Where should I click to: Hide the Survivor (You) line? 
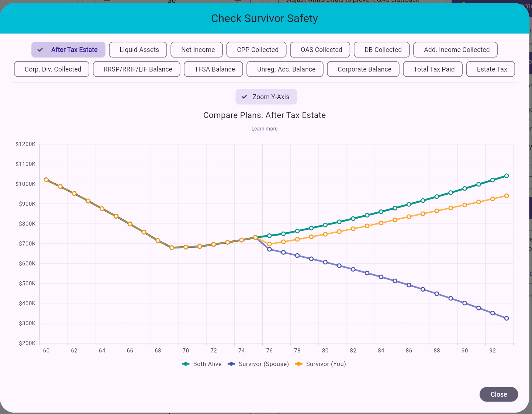point(321,364)
